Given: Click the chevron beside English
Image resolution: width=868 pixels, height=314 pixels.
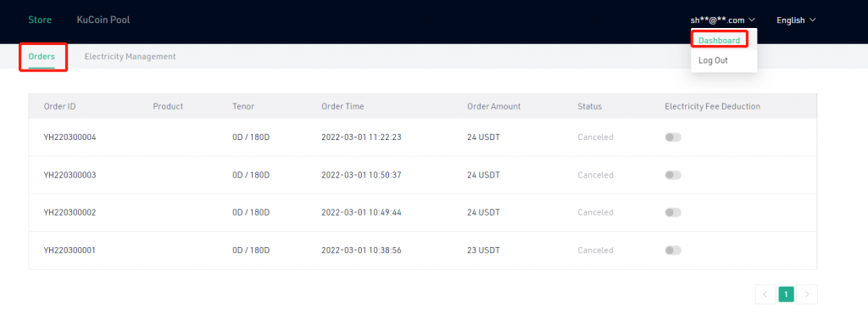Looking at the screenshot, I should 813,20.
